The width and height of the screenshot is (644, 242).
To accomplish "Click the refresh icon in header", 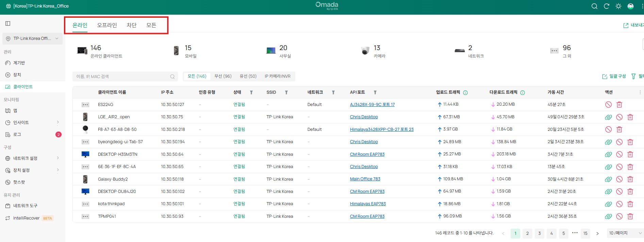I will click(606, 6).
